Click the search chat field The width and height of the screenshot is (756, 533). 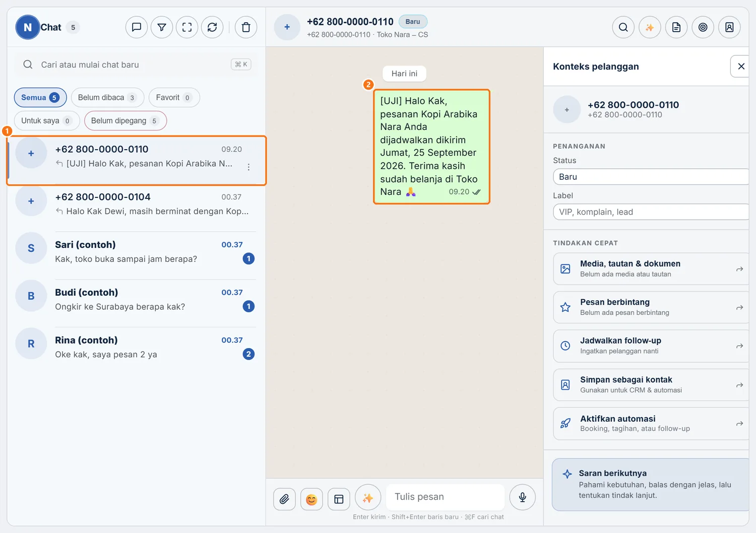coord(136,64)
